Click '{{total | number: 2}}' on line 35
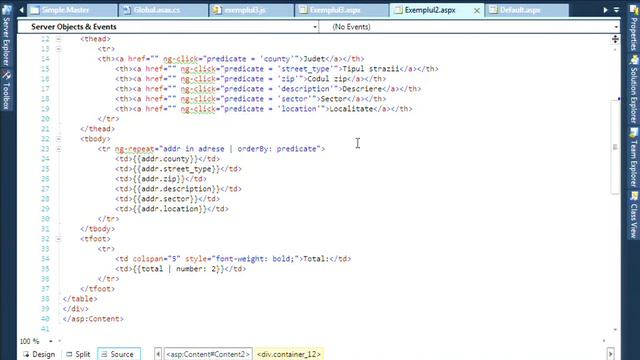The height and width of the screenshot is (360, 640). pyautogui.click(x=178, y=269)
